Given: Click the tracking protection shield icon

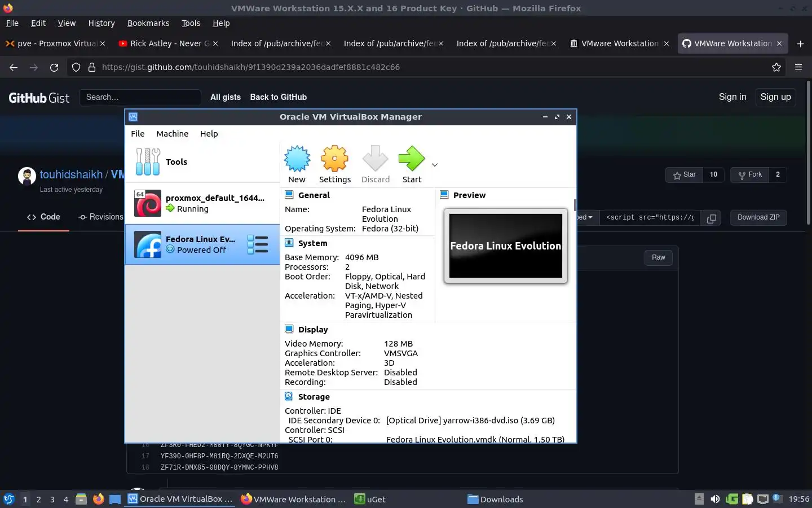Looking at the screenshot, I should 76,67.
